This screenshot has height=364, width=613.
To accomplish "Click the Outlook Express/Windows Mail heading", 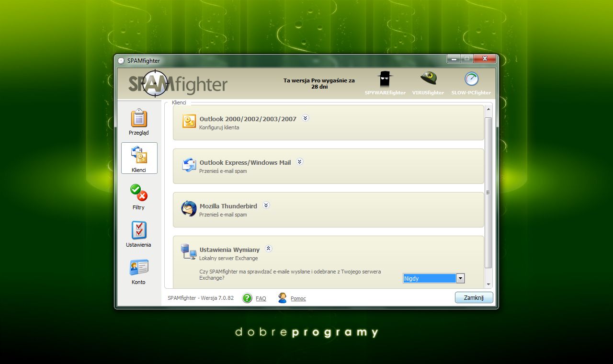I will coord(245,162).
